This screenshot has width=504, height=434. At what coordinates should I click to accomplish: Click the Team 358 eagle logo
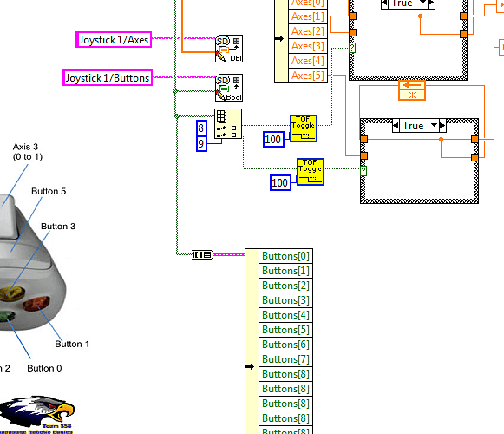tap(36, 415)
